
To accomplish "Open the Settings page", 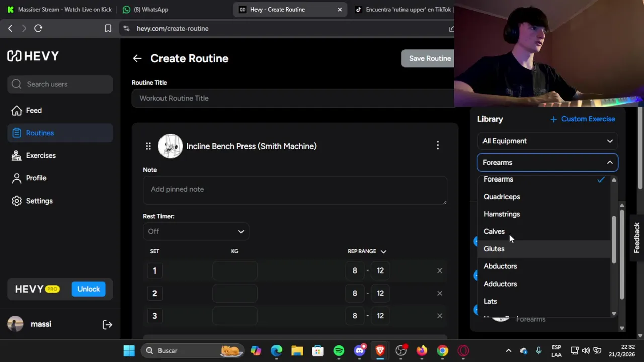I will click(x=60, y=201).
